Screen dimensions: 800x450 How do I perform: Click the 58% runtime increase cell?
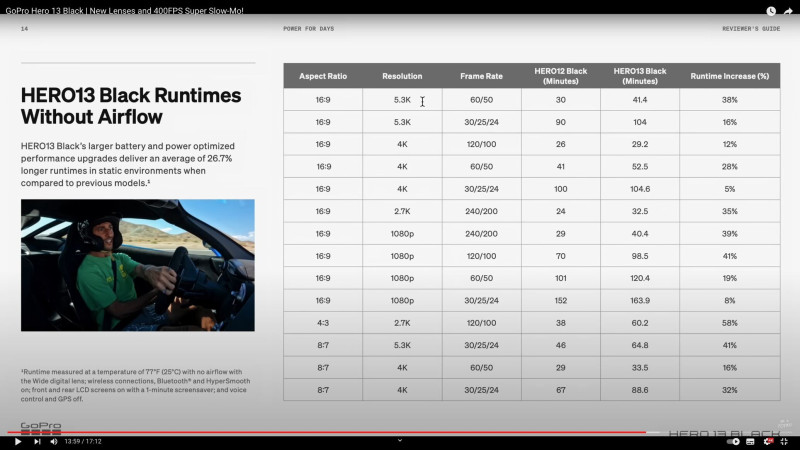tap(730, 323)
